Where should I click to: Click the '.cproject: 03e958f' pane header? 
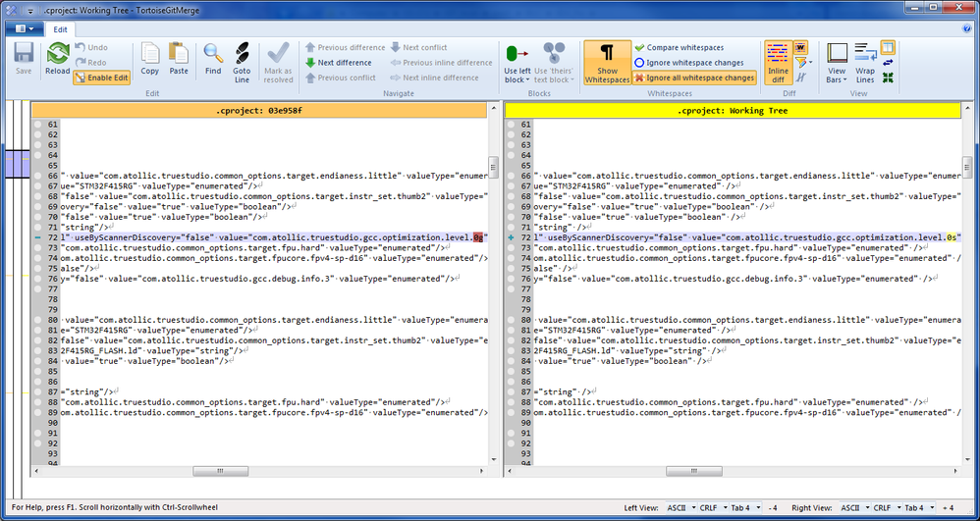[x=259, y=111]
